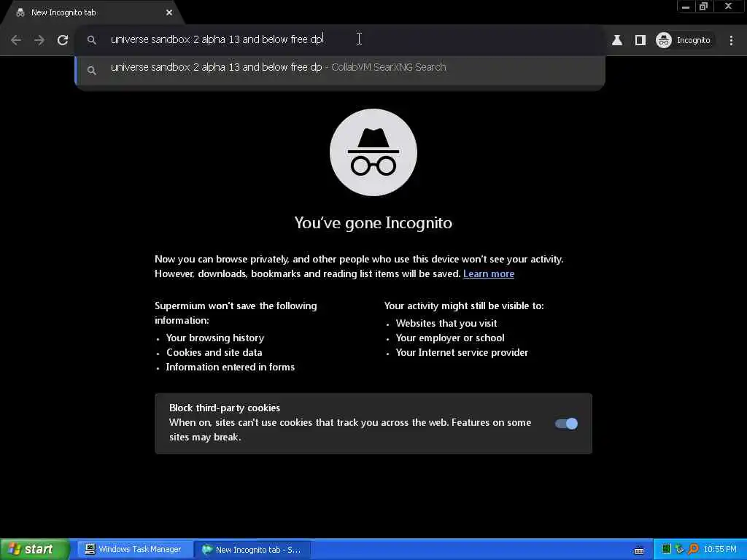The height and width of the screenshot is (560, 747).
Task: Click the 'Websites that you visit' text
Action: pos(446,323)
